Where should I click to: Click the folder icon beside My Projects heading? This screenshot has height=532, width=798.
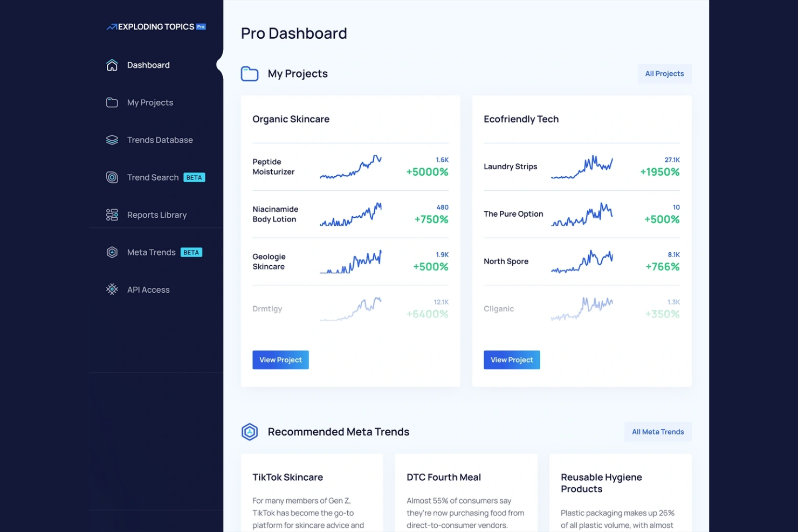click(250, 74)
